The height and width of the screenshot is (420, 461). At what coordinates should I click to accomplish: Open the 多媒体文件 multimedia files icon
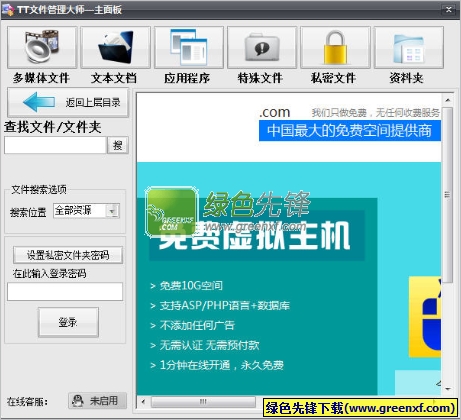click(x=42, y=48)
